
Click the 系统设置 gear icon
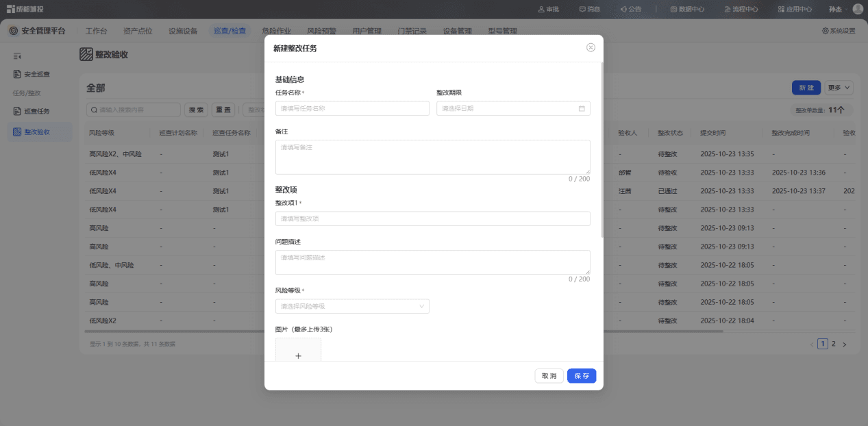[826, 31]
